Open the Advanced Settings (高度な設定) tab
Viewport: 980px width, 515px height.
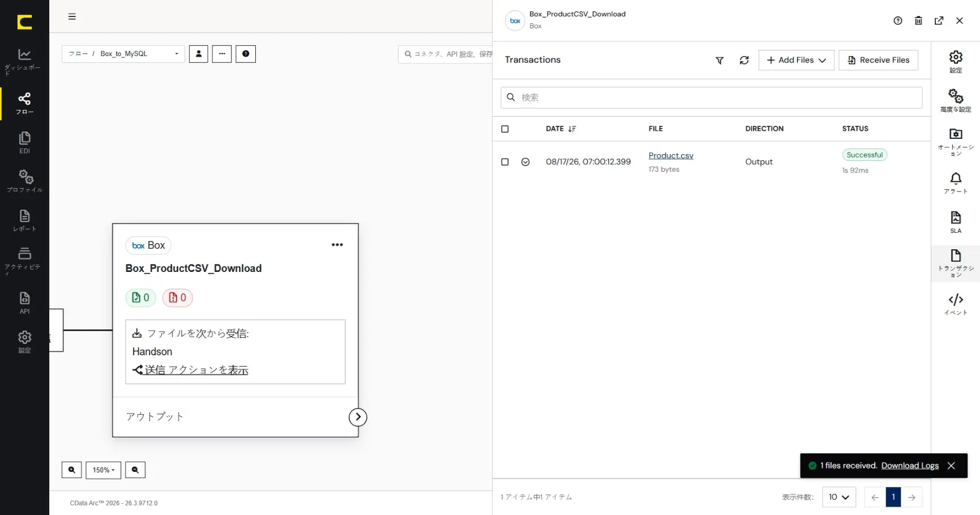(x=956, y=101)
